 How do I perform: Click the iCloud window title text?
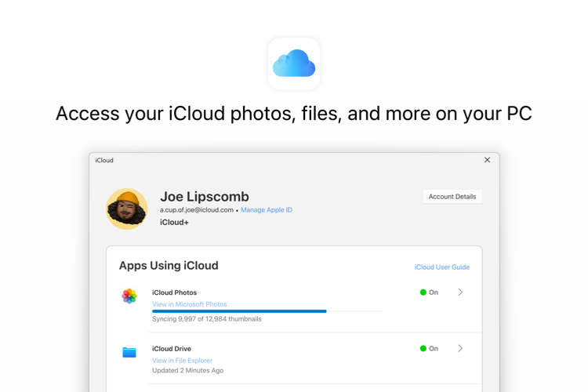tap(104, 160)
